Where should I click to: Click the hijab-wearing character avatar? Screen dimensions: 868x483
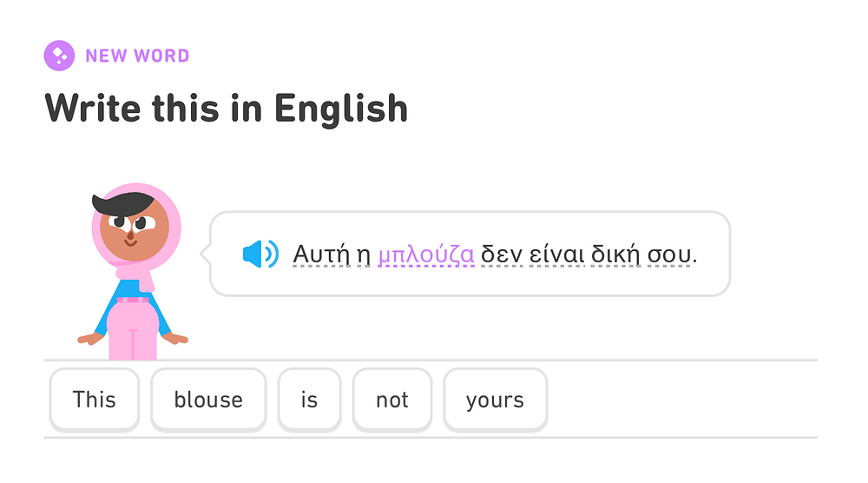[133, 271]
